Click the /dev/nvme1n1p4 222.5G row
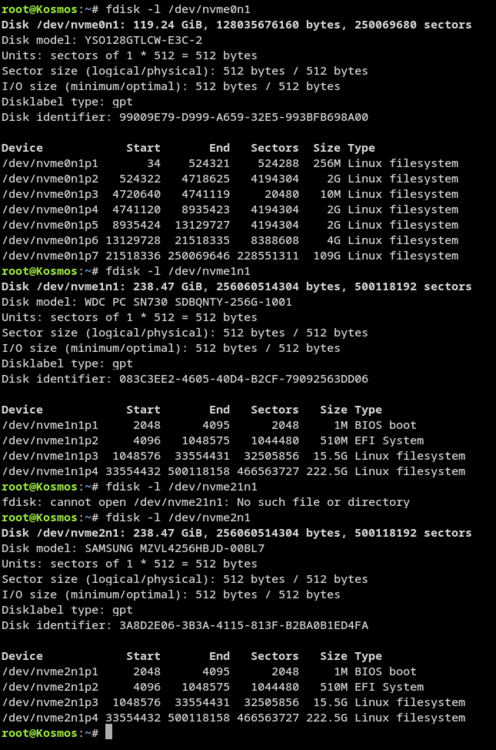Image resolution: width=496 pixels, height=750 pixels. pos(233,472)
